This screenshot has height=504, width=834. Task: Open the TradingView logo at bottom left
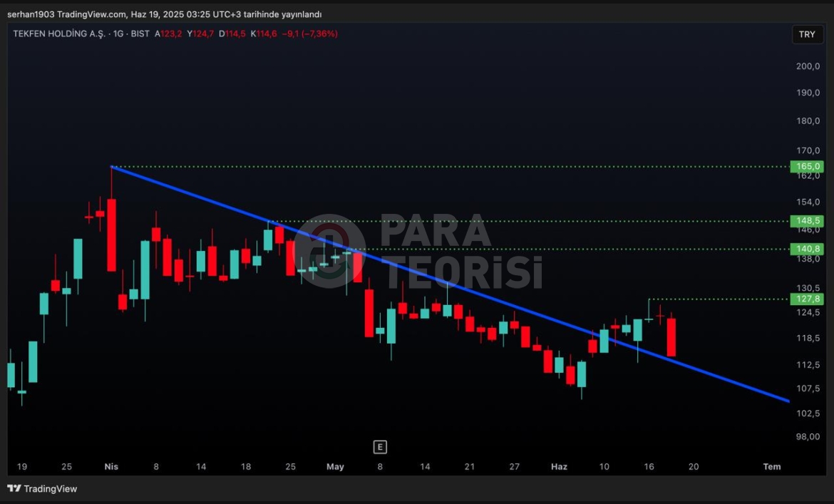click(x=42, y=488)
